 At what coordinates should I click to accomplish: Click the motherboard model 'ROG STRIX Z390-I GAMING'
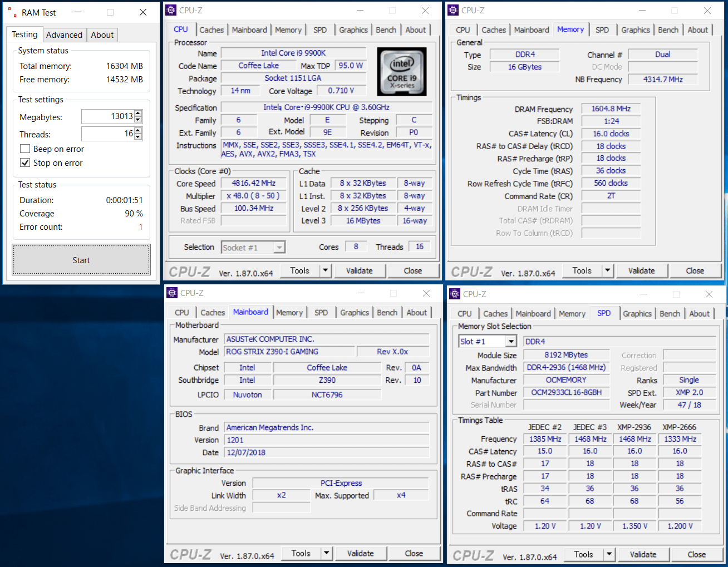click(x=289, y=352)
